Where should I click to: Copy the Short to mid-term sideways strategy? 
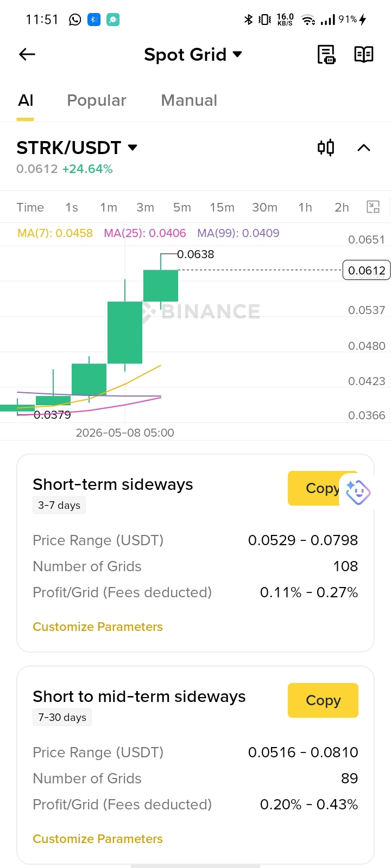pos(323,700)
